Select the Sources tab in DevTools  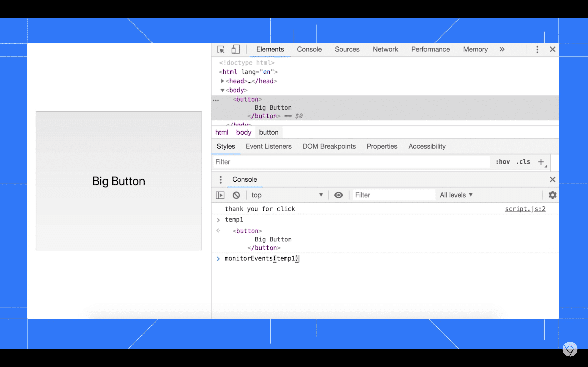pos(347,50)
